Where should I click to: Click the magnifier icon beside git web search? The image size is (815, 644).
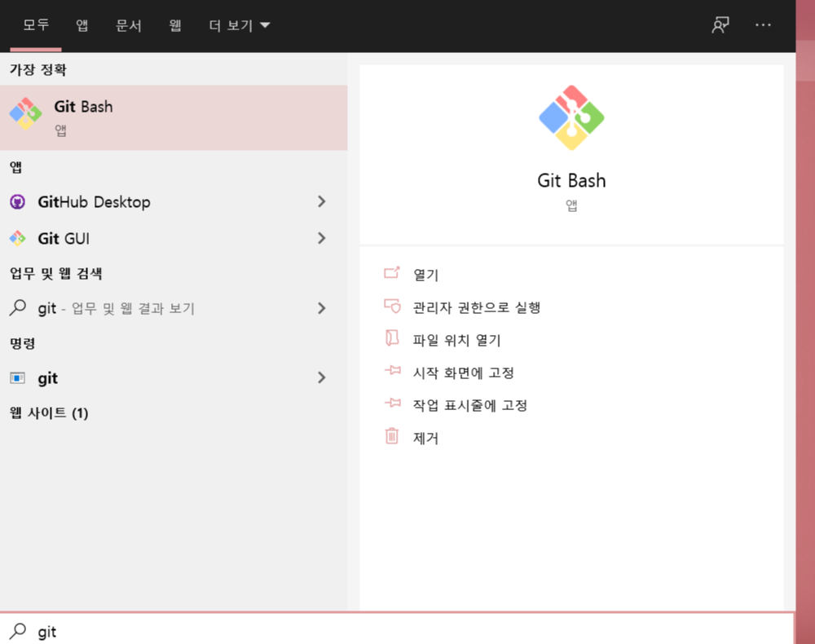coord(18,307)
